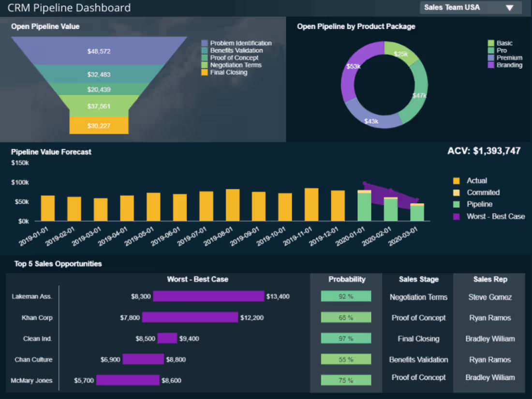Click the dropdown arrow in the top-right selector
This screenshot has height=399, width=532.
click(510, 8)
